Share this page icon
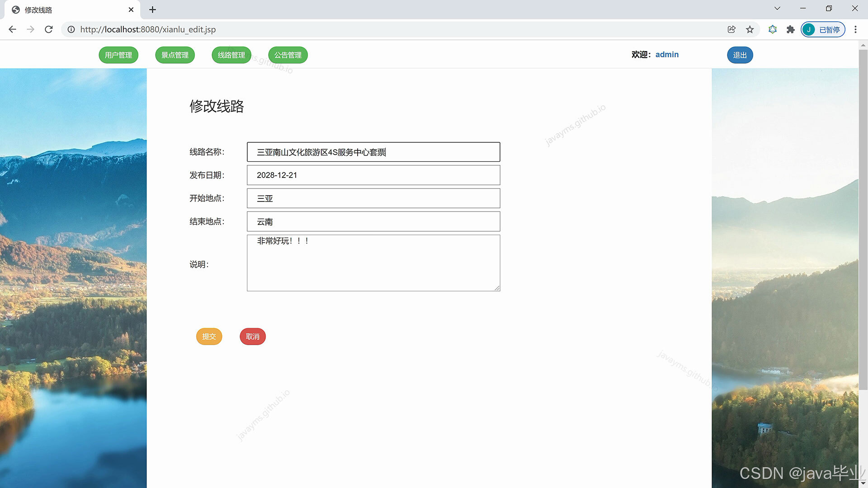This screenshot has height=488, width=868. pos(731,29)
